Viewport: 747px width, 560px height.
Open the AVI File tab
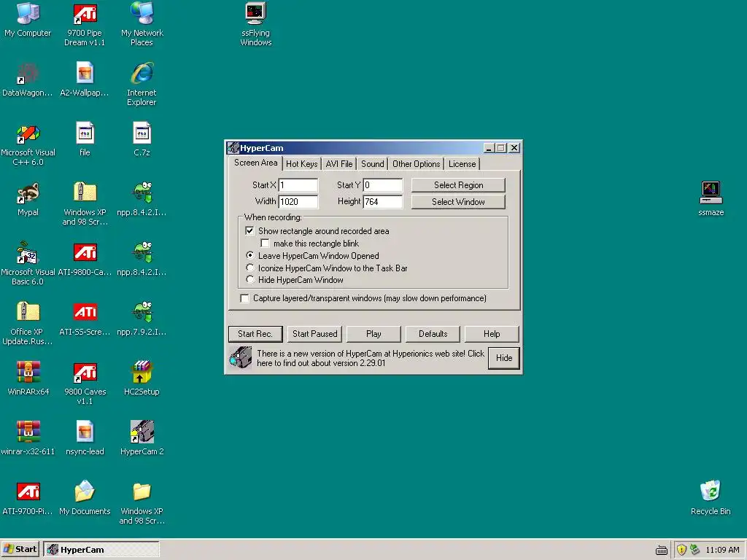[339, 164]
